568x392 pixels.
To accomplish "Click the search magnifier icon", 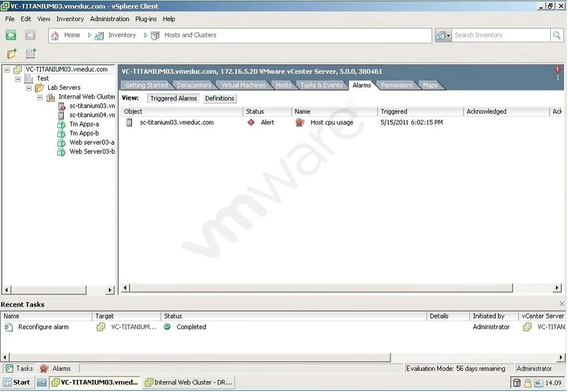I will (x=557, y=35).
